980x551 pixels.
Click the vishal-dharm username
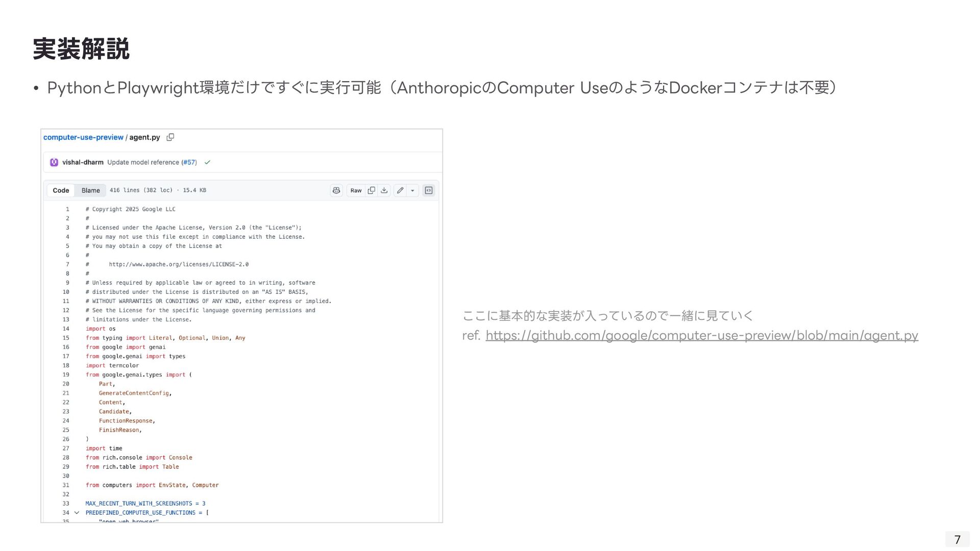pos(83,162)
